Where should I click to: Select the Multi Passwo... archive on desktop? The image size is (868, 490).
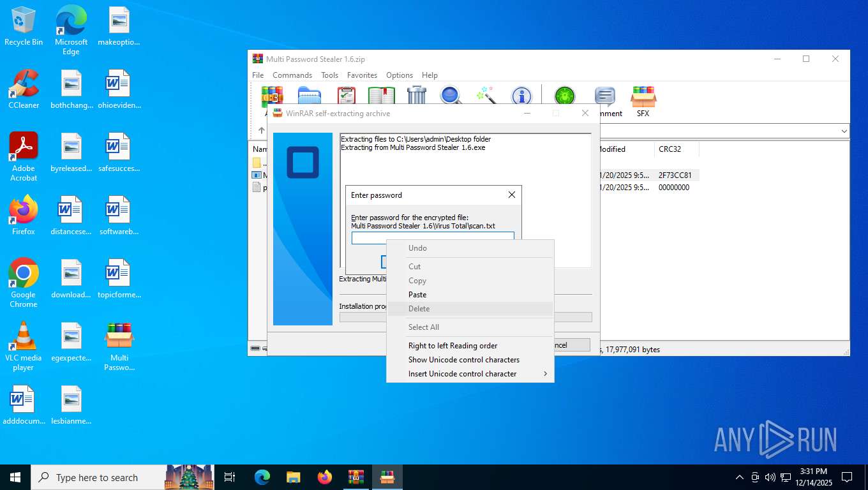[x=119, y=346]
